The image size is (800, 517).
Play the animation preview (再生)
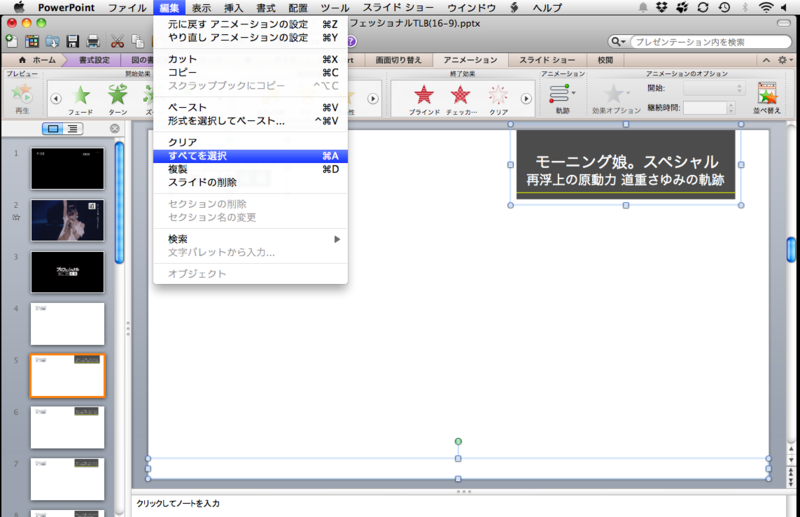(22, 99)
